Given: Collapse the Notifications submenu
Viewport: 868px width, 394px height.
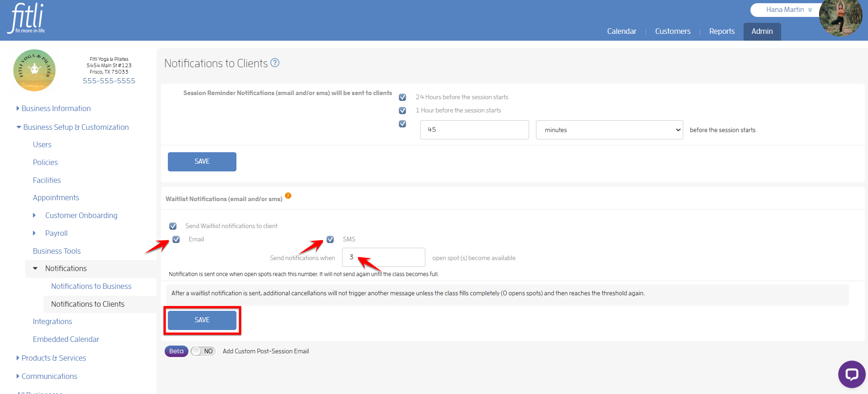Looking at the screenshot, I should click(60, 268).
